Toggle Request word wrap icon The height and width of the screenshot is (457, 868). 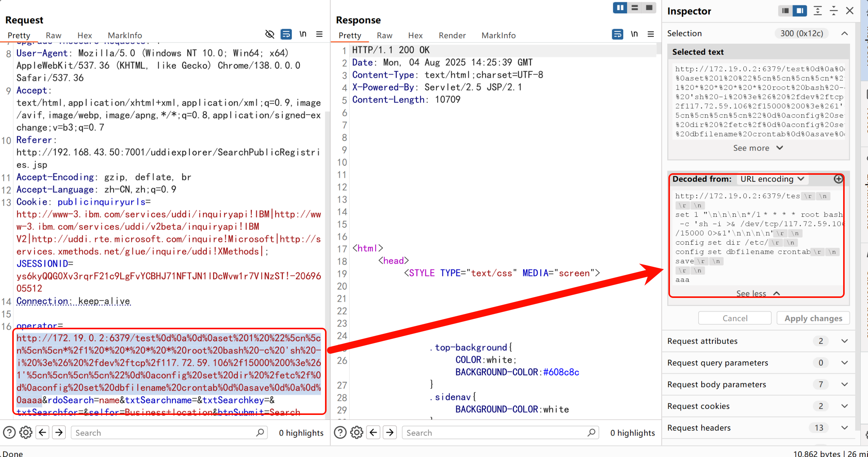286,34
